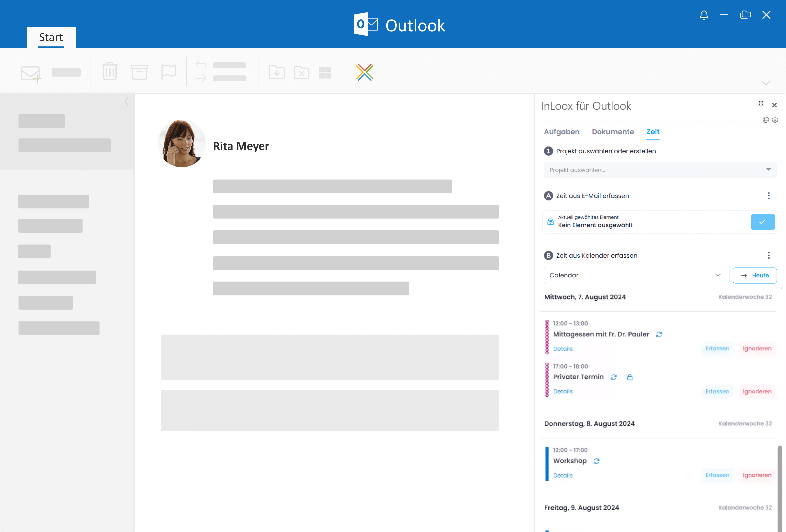This screenshot has height=532, width=786.
Task: Open the Calendar selection dropdown
Action: click(x=637, y=275)
